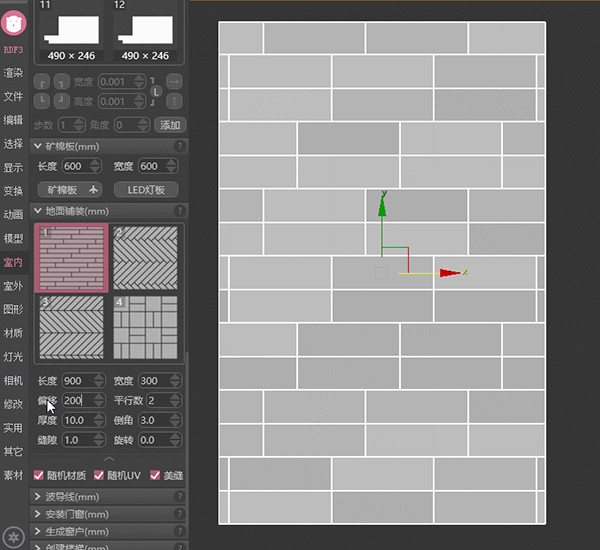This screenshot has width=600, height=550.
Task: Click help icon for 矿棉板 section
Action: click(x=180, y=146)
